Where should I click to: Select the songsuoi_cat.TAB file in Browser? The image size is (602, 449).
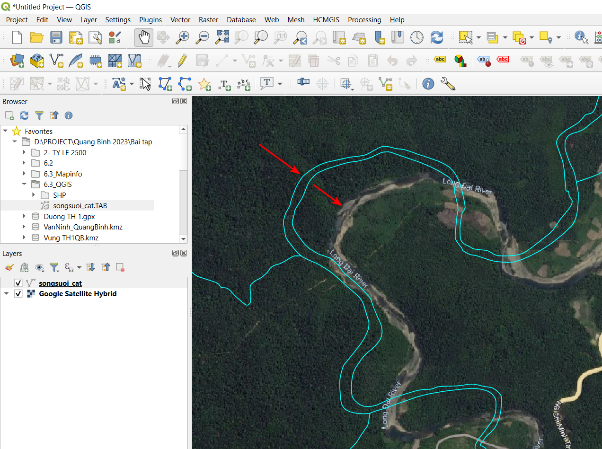[x=80, y=205]
